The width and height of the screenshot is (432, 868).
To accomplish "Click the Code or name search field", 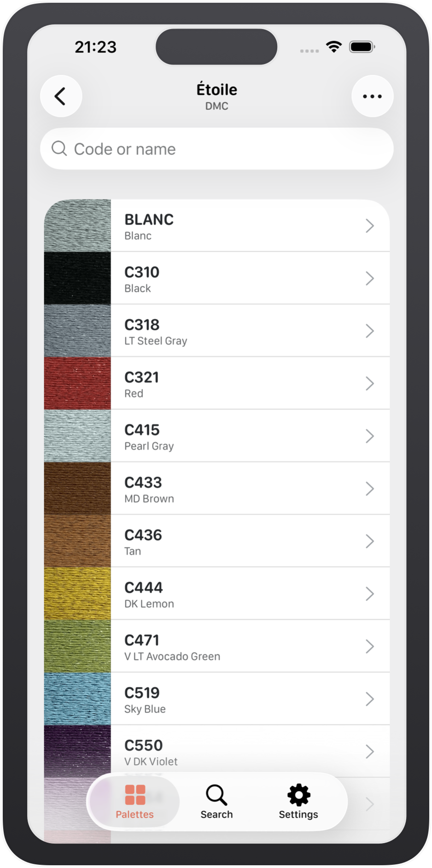I will [216, 148].
